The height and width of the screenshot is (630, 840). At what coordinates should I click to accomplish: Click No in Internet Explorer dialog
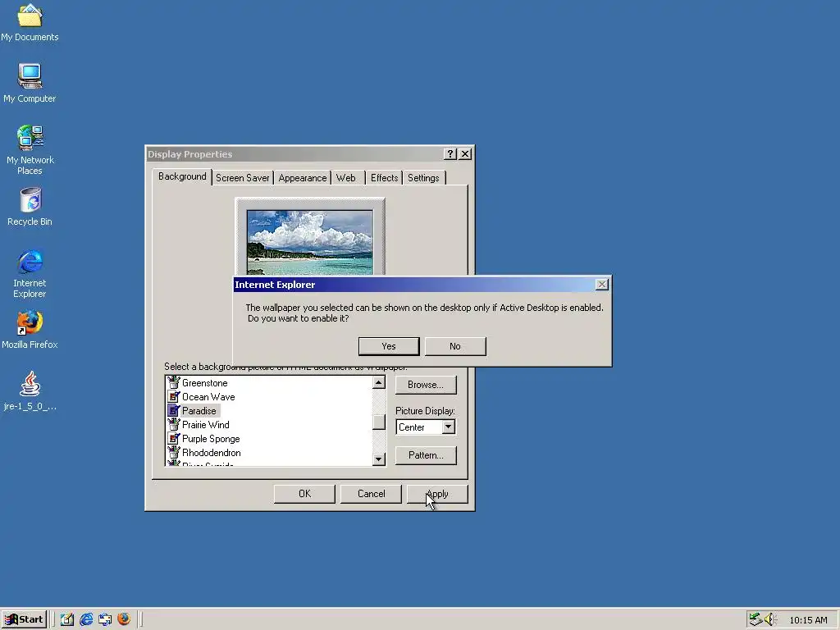tap(455, 346)
